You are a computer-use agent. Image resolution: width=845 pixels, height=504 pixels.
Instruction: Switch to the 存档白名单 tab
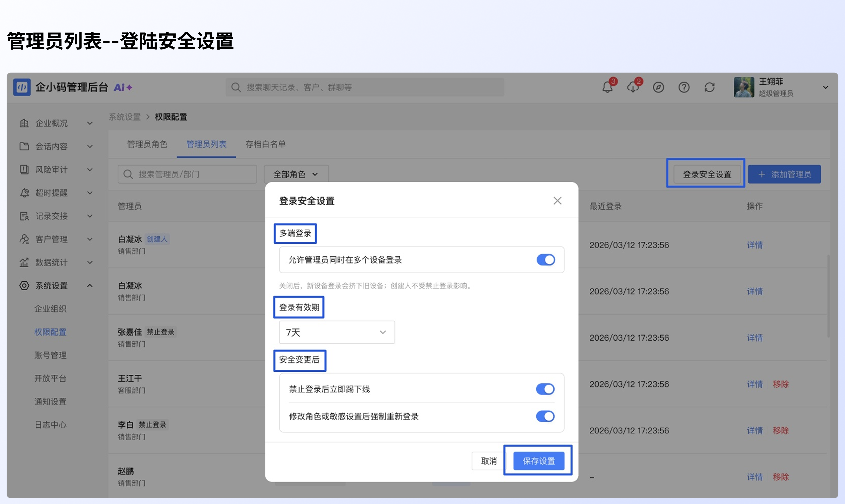pos(265,144)
